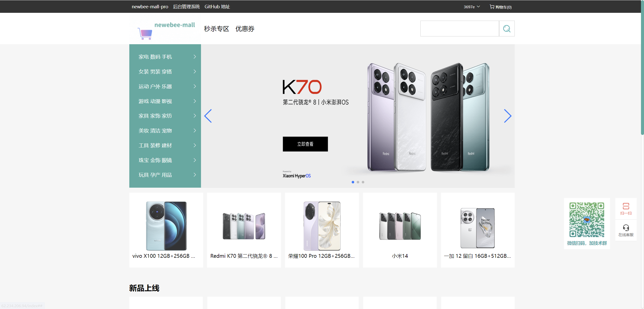Go to previous carousel banner
Image resolution: width=644 pixels, height=309 pixels.
[208, 116]
